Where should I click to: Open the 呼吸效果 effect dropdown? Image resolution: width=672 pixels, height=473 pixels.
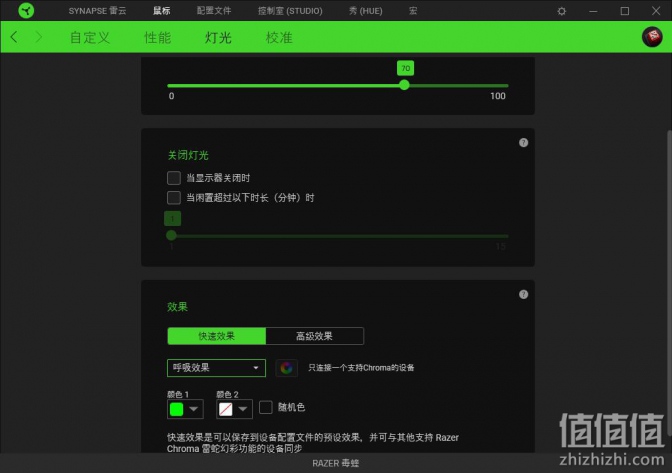216,368
